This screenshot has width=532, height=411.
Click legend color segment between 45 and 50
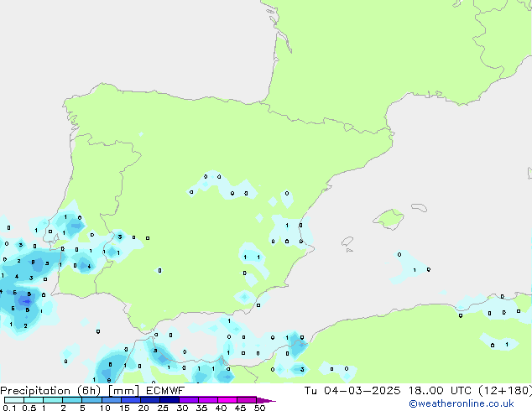tap(249, 400)
